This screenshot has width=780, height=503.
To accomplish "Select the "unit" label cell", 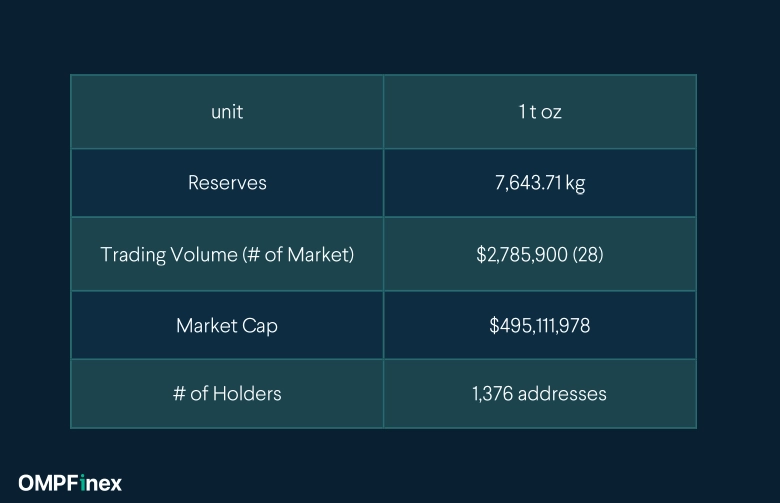I will click(x=227, y=112).
